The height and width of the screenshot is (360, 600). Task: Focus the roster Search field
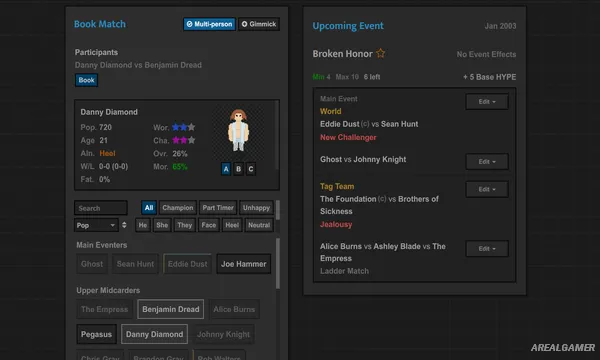point(101,208)
